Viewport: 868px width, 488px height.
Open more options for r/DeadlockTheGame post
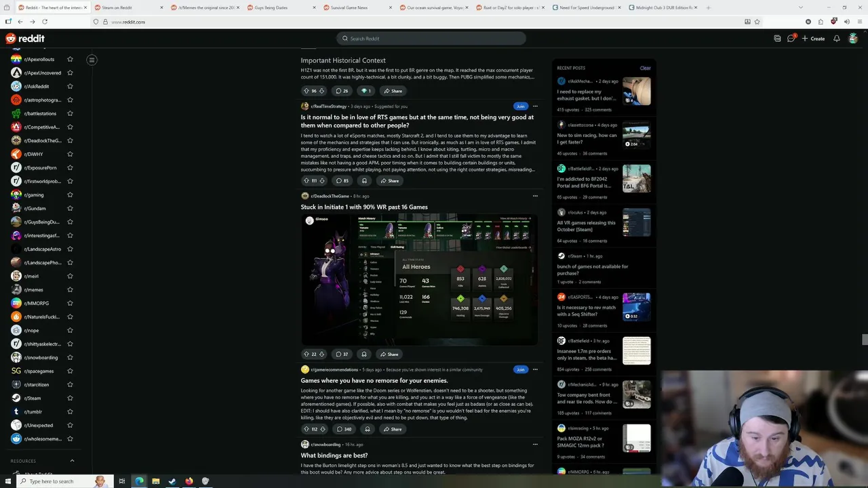point(535,196)
